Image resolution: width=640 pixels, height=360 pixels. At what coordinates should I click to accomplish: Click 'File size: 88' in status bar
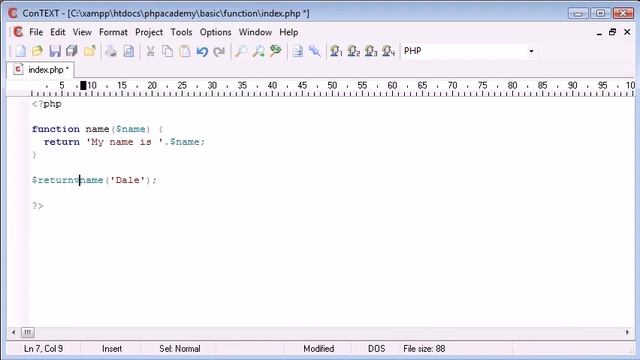(424, 349)
